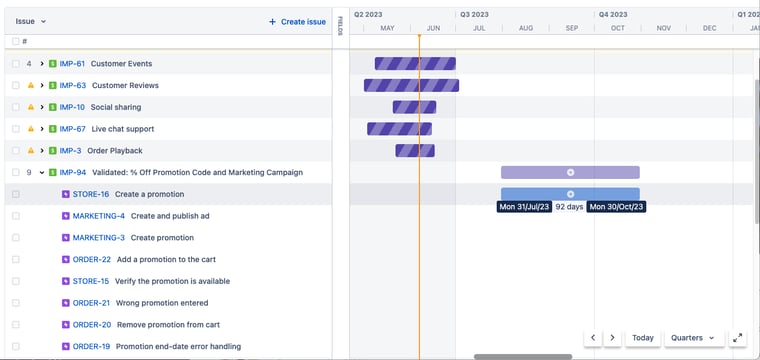Click the 'Wrong promotion entered' summary text
This screenshot has height=360, width=760.
click(x=162, y=303)
